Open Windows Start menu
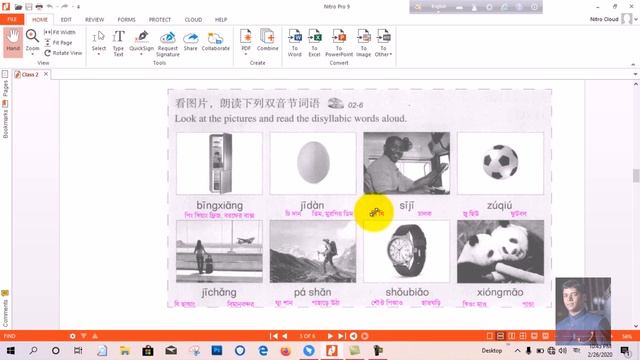The width and height of the screenshot is (640, 360). click(x=11, y=351)
